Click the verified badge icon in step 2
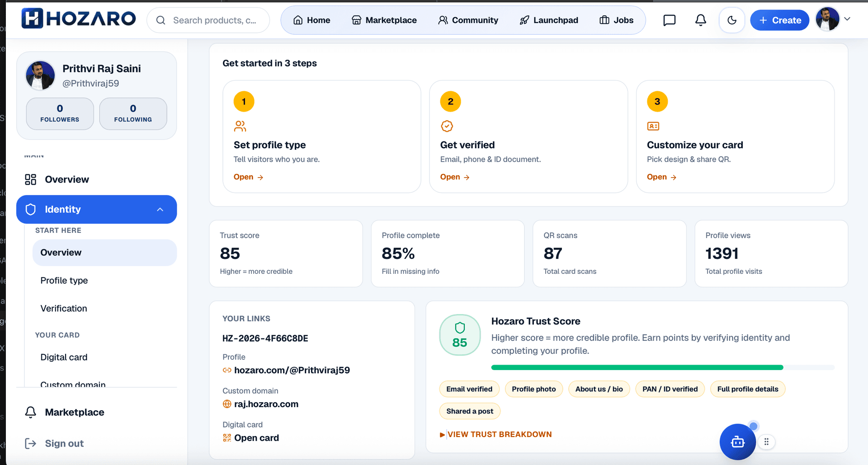The image size is (868, 465). [447, 126]
